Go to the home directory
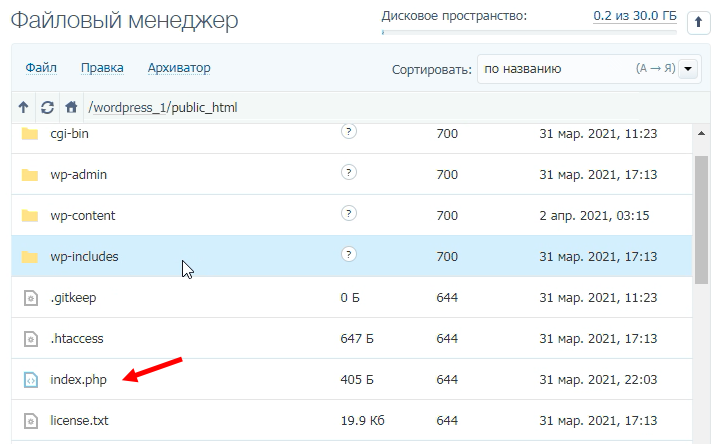The height and width of the screenshot is (444, 711). click(x=71, y=107)
